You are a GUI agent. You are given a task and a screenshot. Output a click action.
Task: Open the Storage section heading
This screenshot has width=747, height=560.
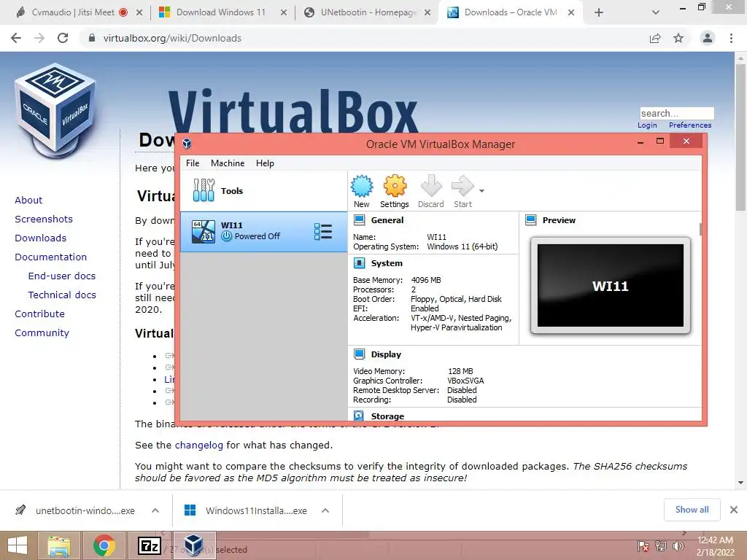pyautogui.click(x=387, y=416)
